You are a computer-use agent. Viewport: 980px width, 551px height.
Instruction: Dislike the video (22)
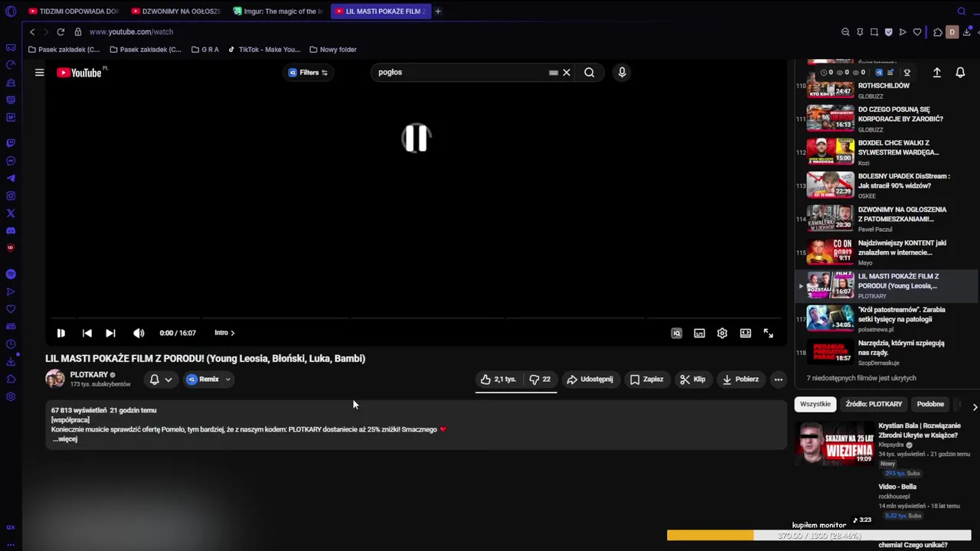click(540, 379)
